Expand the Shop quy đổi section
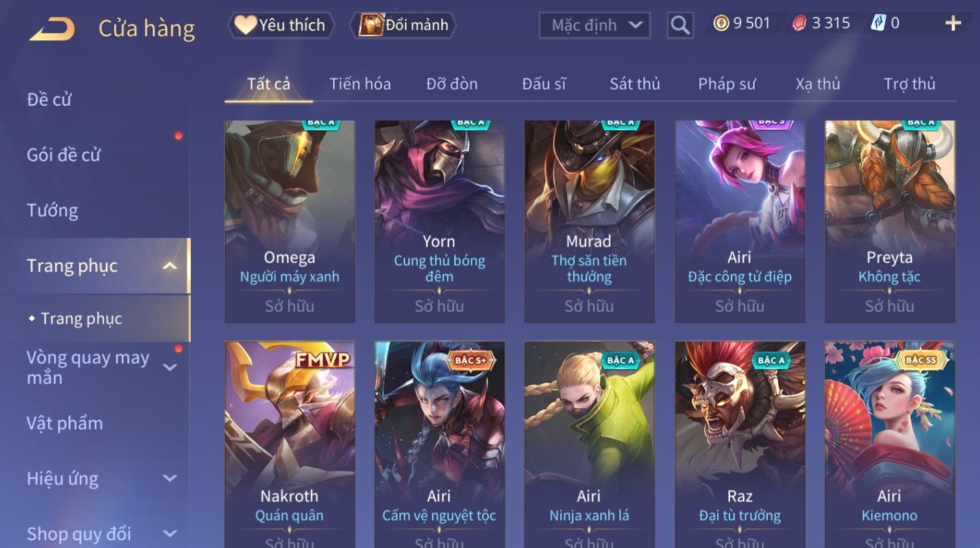 tap(170, 534)
